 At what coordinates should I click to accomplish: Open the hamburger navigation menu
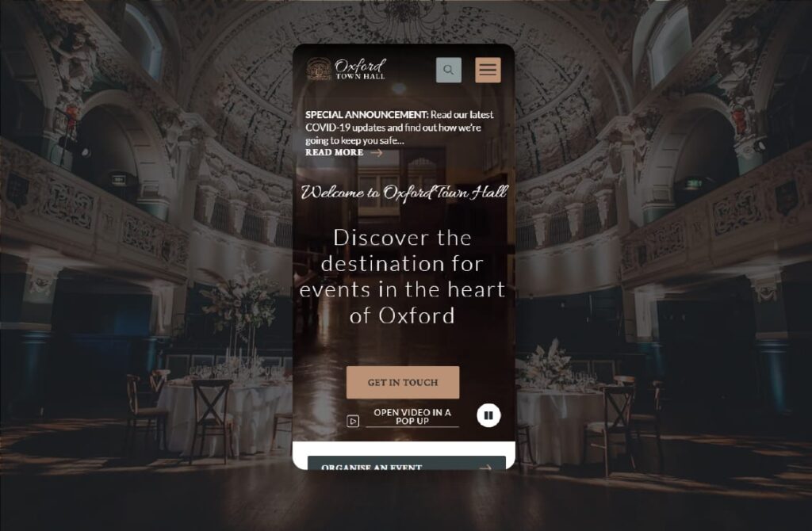488,70
